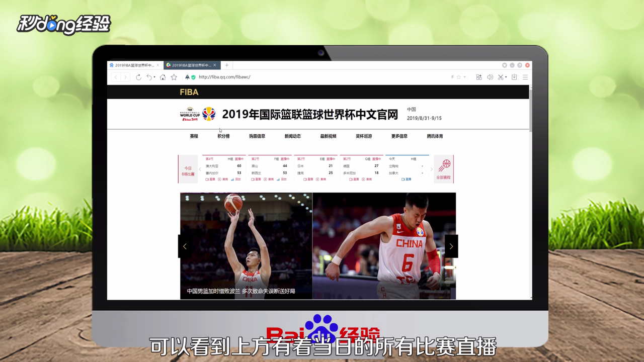Open the 最新视频 navigation menu item
The height and width of the screenshot is (362, 644).
328,136
